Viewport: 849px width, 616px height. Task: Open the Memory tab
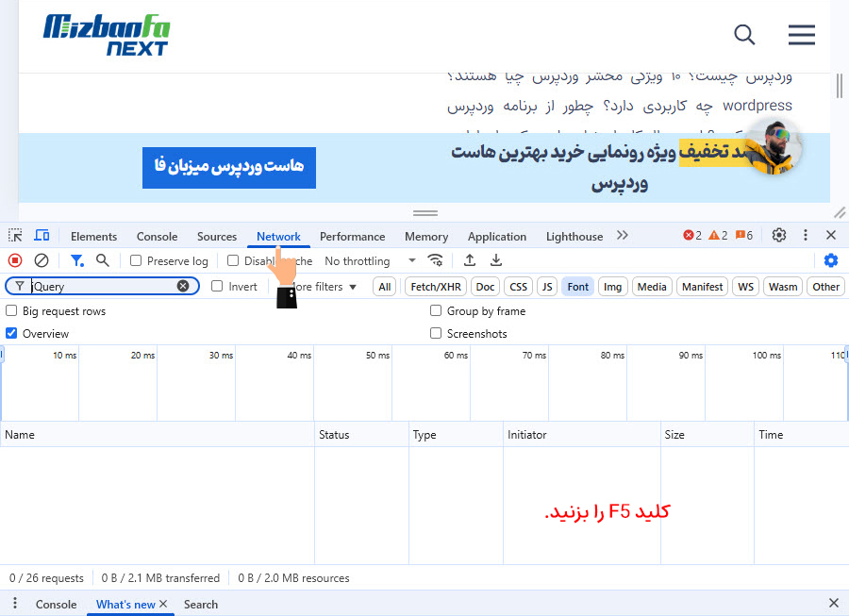pos(426,237)
